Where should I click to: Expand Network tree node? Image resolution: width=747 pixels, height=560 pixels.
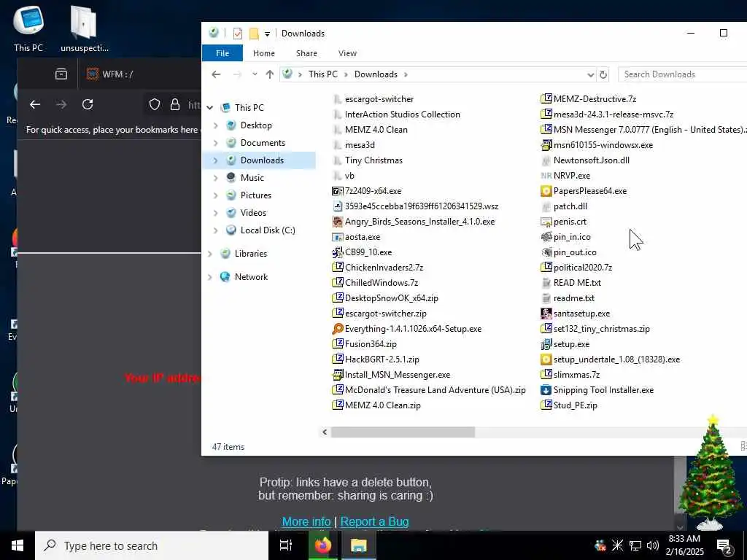point(210,277)
